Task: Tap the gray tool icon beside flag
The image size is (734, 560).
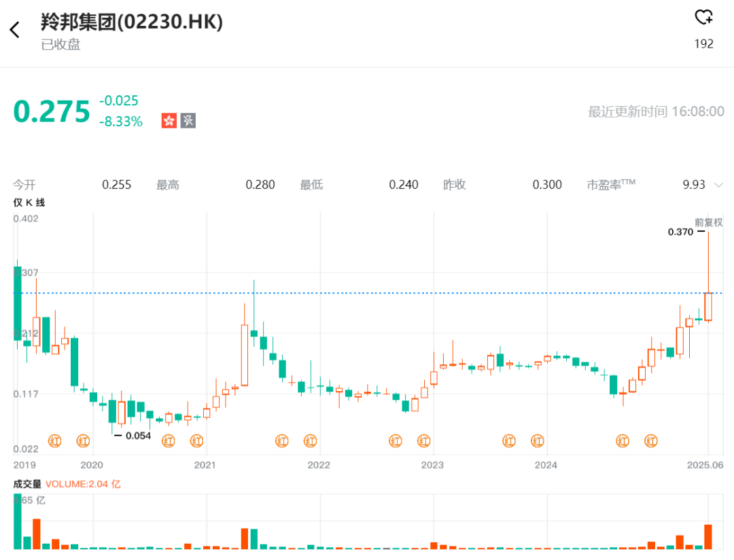Action: point(188,121)
